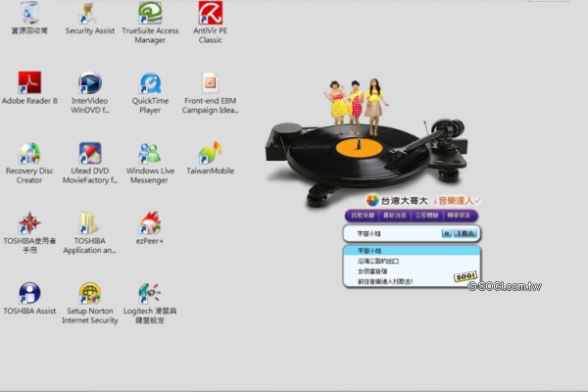Select TOSHIBA user manual (使用者手冊) icon
588x392 pixels.
coord(29,232)
